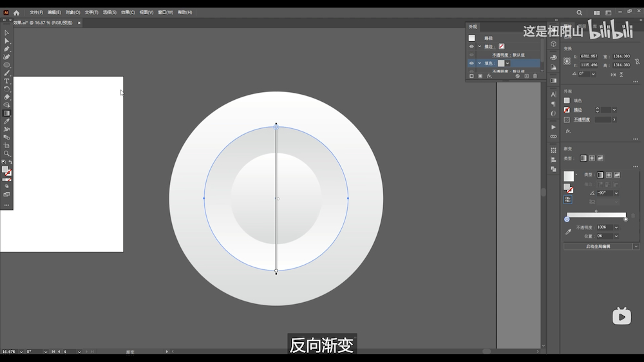Toggle constrain width and height proportions link
Image resolution: width=644 pixels, height=362 pixels.
637,61
